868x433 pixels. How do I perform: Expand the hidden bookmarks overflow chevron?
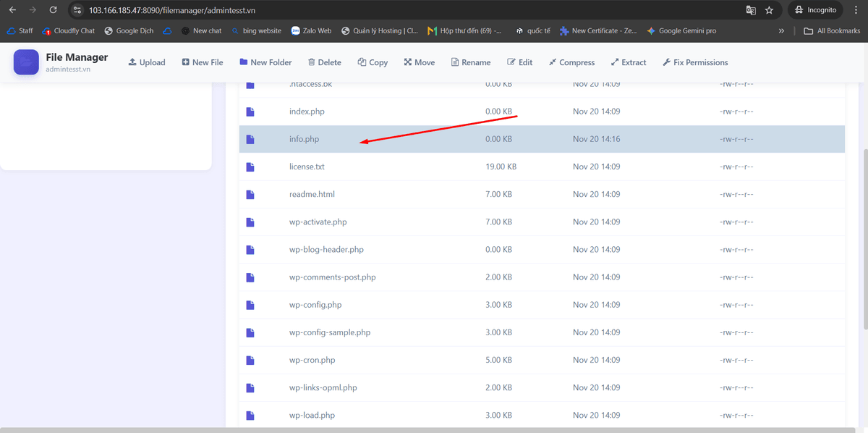click(x=781, y=31)
